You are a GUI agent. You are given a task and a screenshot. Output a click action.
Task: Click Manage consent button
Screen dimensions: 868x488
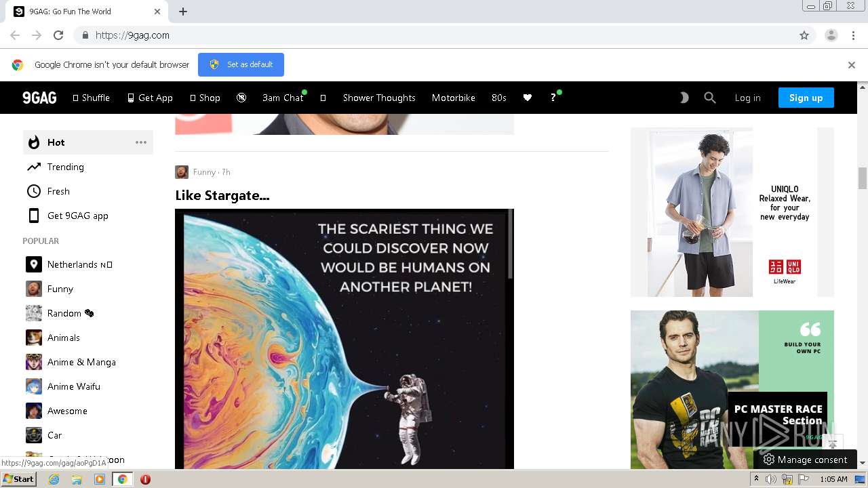805,460
